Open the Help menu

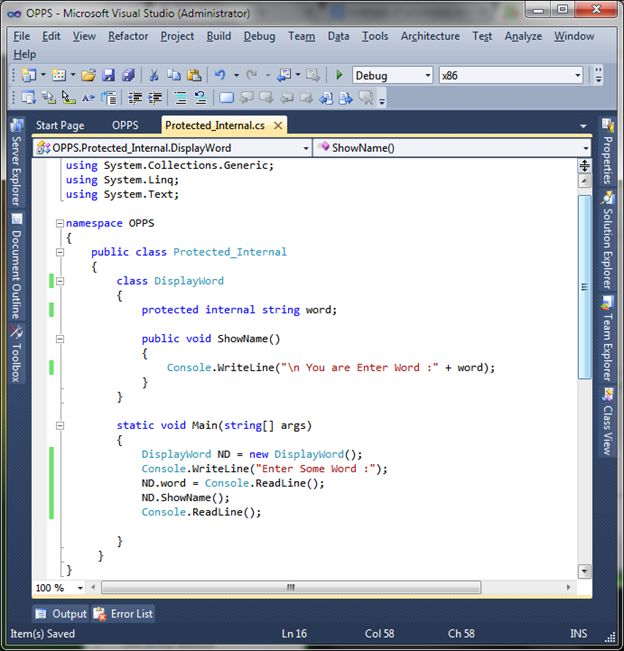click(24, 54)
